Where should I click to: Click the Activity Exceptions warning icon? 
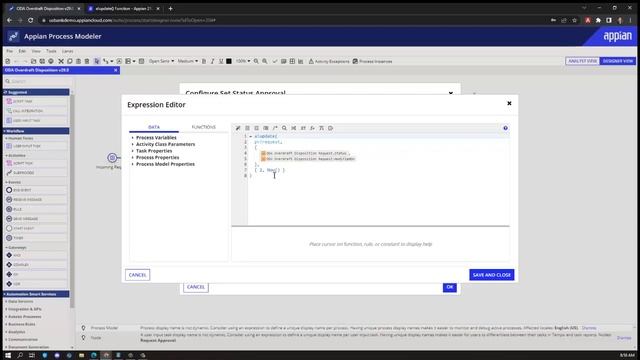point(311,61)
